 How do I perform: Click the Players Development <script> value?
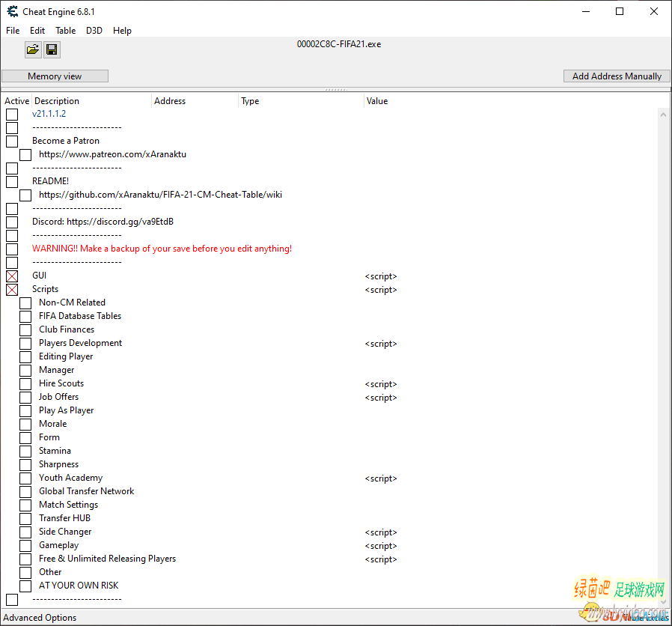381,344
